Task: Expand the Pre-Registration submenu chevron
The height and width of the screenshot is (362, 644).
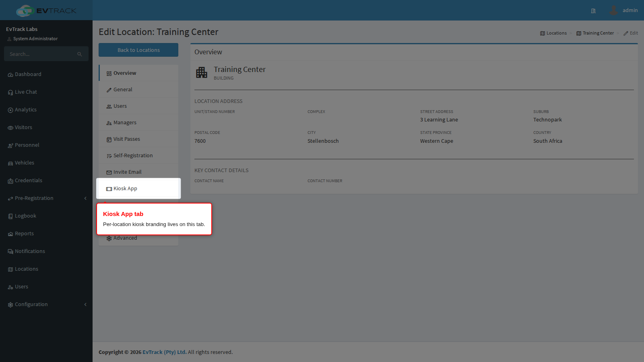Action: tap(85, 198)
